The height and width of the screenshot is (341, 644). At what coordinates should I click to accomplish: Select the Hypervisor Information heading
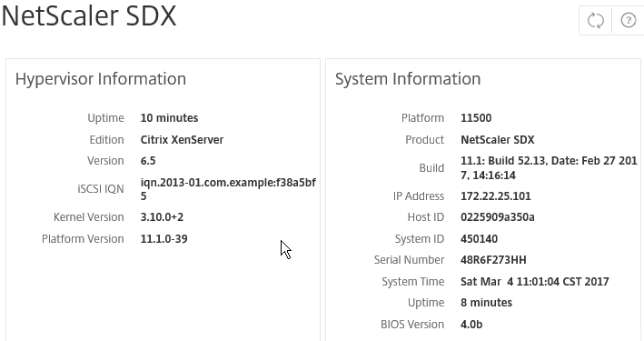(x=101, y=79)
